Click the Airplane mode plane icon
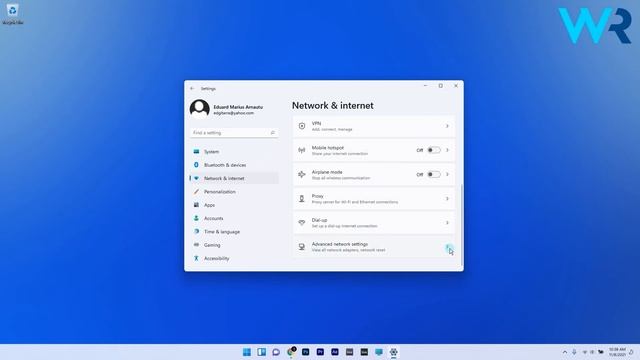640x360 pixels. pos(302,174)
